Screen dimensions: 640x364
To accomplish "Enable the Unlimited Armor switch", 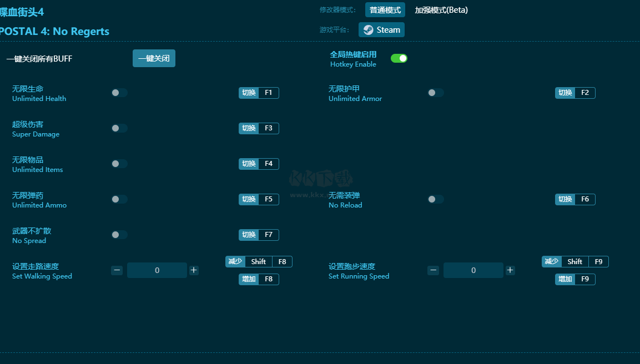I will (436, 93).
